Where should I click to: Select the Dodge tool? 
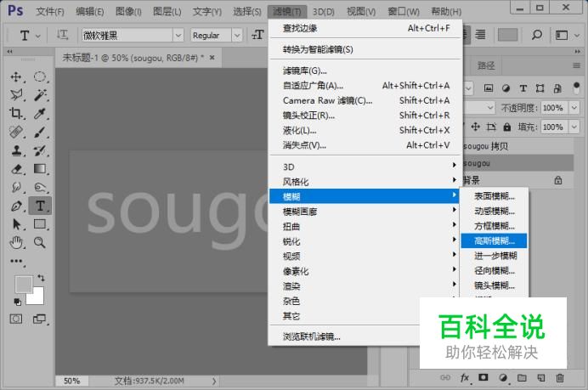pyautogui.click(x=40, y=187)
